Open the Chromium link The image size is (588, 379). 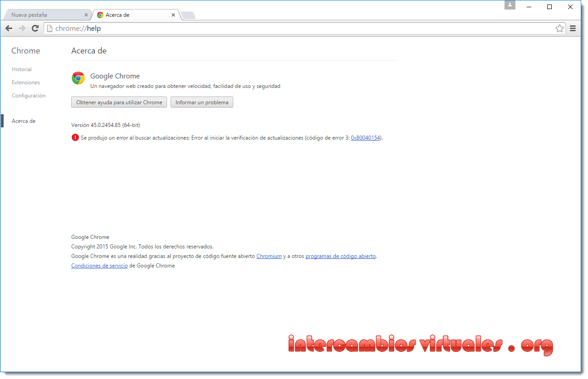click(269, 256)
